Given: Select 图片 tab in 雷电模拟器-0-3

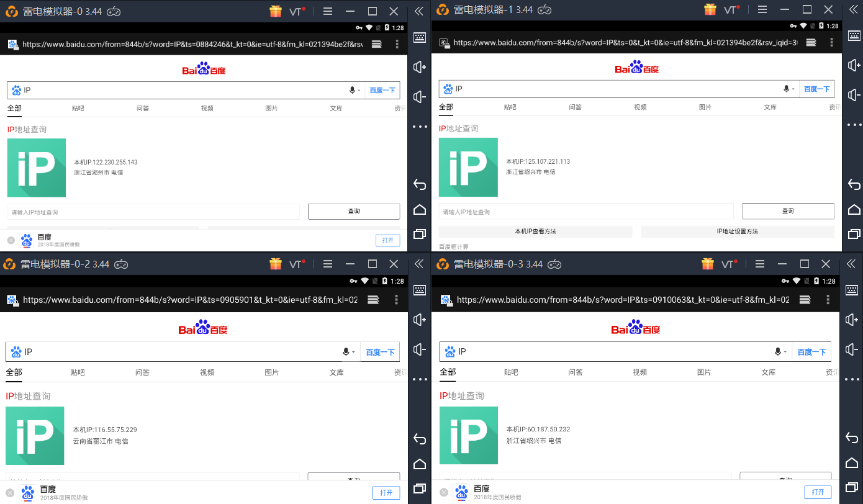Looking at the screenshot, I should click(704, 372).
